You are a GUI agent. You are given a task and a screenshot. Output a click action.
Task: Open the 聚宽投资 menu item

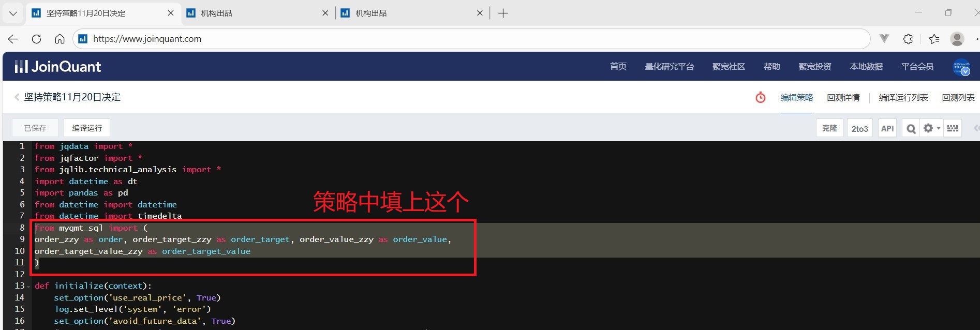pos(814,66)
